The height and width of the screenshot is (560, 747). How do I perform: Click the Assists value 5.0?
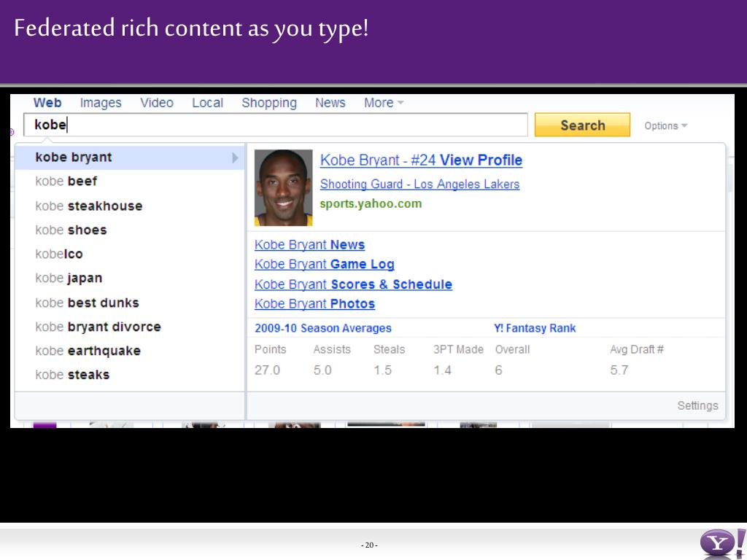point(322,370)
